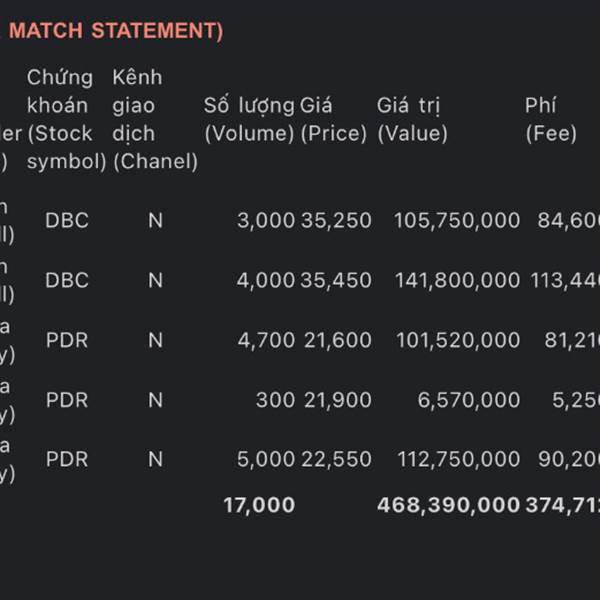Viewport: 600px width, 600px height.
Task: Select the PDR cell in the 300 volume row
Action: click(67, 400)
